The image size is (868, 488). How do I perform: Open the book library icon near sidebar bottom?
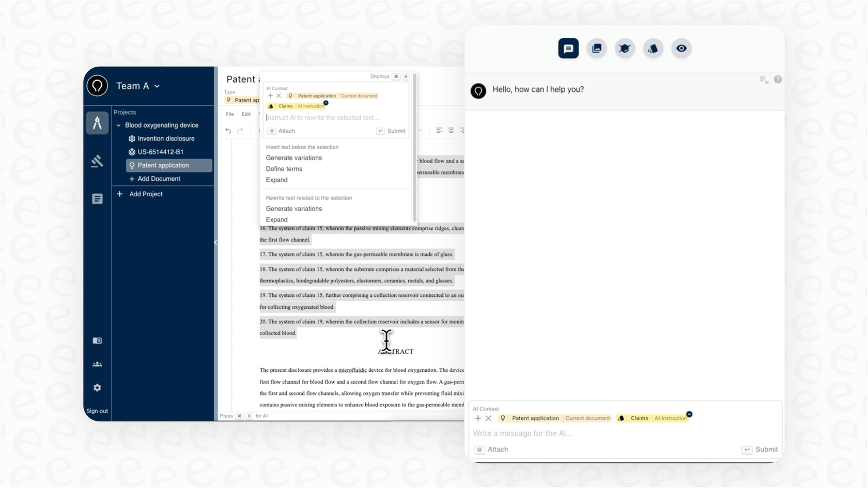(x=97, y=340)
